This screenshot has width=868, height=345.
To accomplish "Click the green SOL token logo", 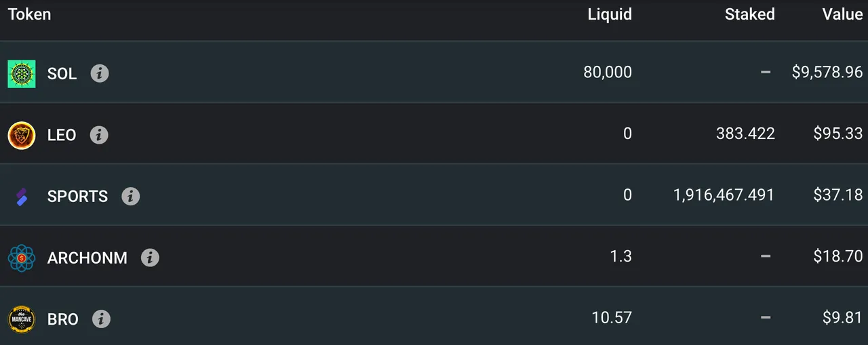I will click(22, 74).
